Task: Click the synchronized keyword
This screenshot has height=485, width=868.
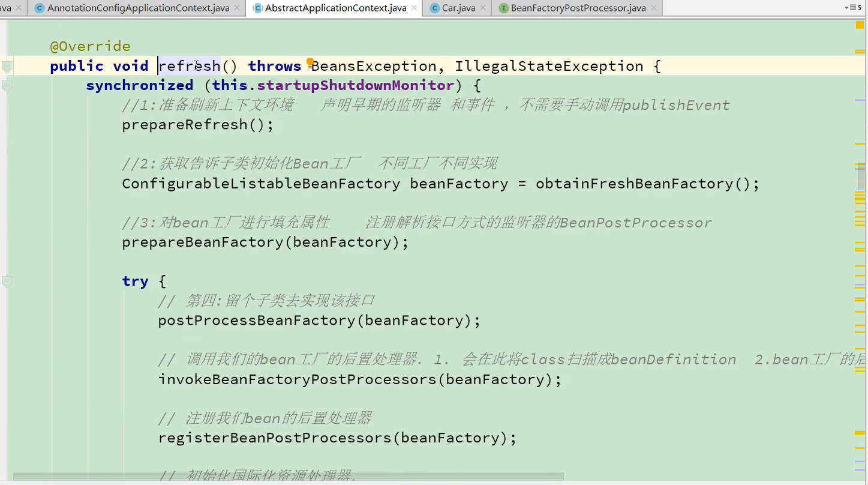Action: coord(140,85)
